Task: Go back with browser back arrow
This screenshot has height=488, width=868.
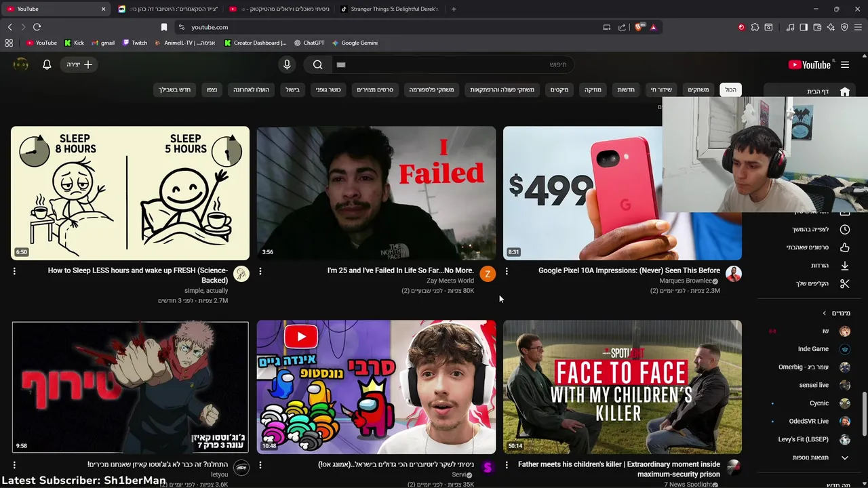Action: [x=9, y=27]
